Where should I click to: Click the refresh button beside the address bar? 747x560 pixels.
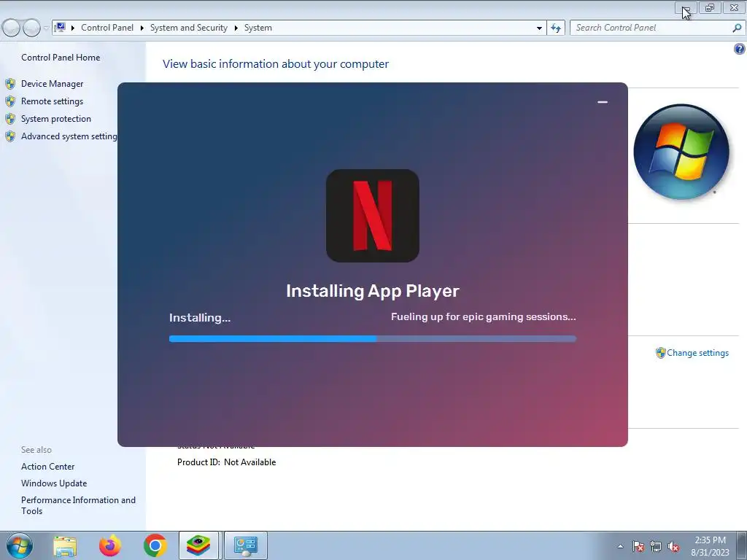click(x=555, y=28)
